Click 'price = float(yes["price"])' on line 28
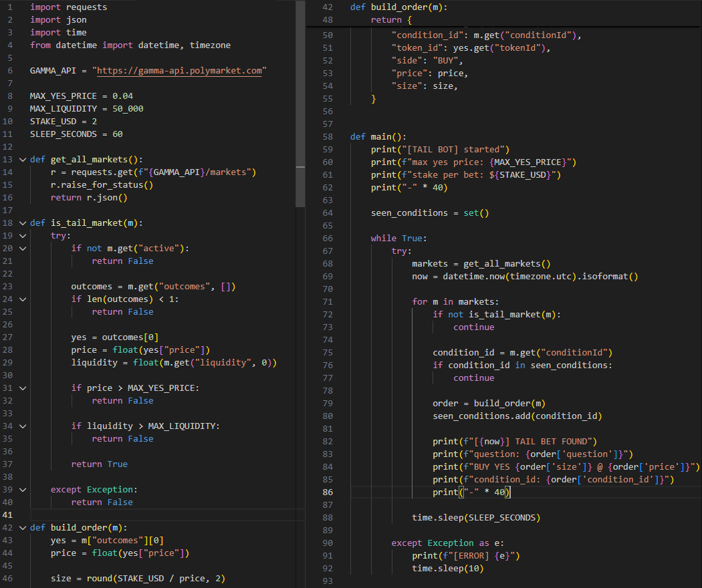 point(140,350)
